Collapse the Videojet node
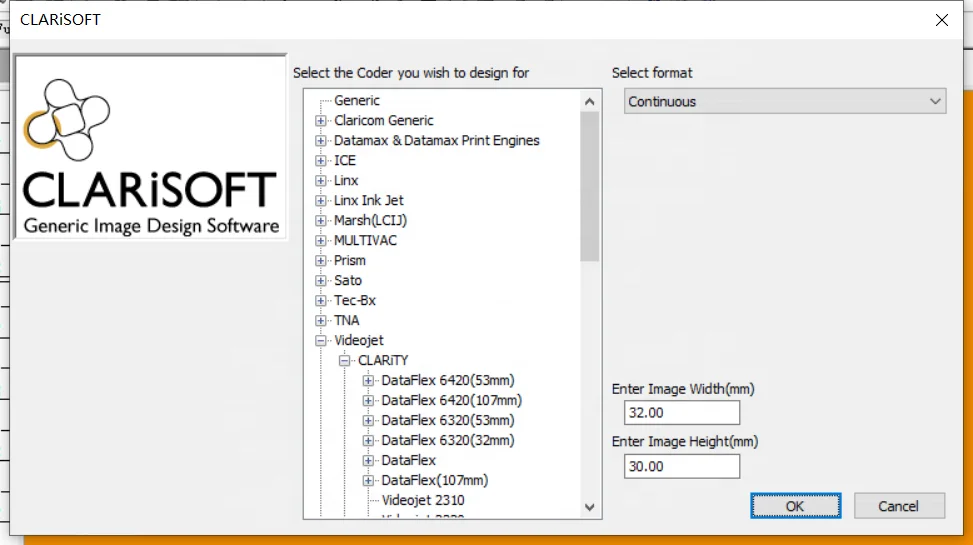Viewport: 973px width, 545px height. point(321,341)
